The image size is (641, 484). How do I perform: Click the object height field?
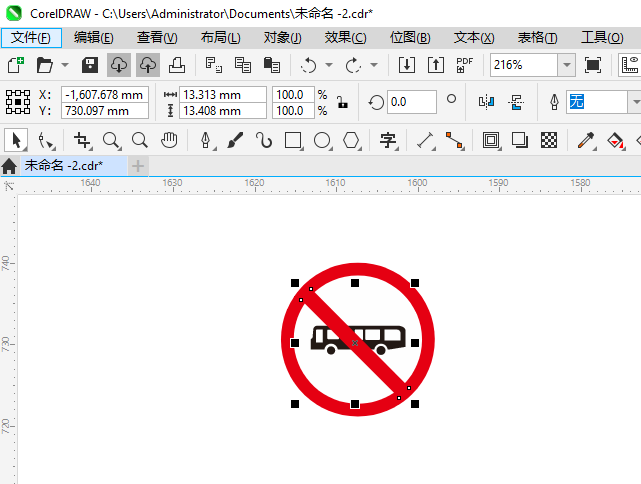223,111
